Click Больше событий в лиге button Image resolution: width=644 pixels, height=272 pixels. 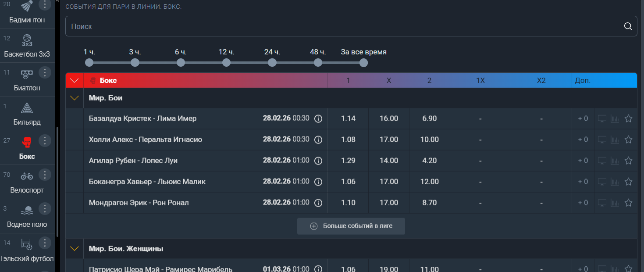[351, 226]
